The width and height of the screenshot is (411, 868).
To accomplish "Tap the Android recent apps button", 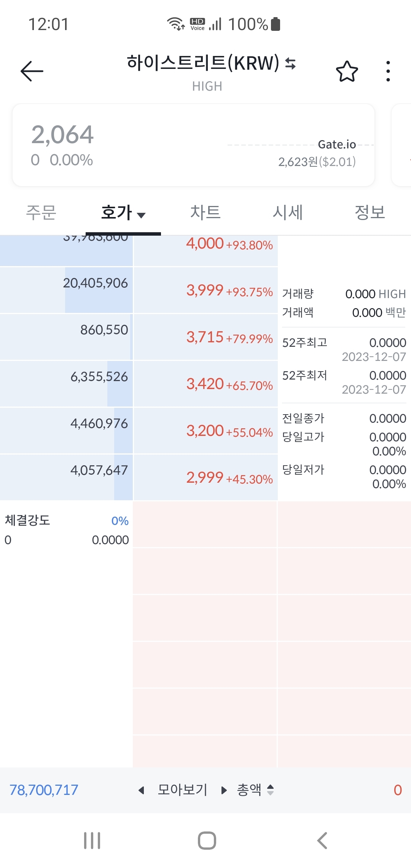I will point(92,840).
